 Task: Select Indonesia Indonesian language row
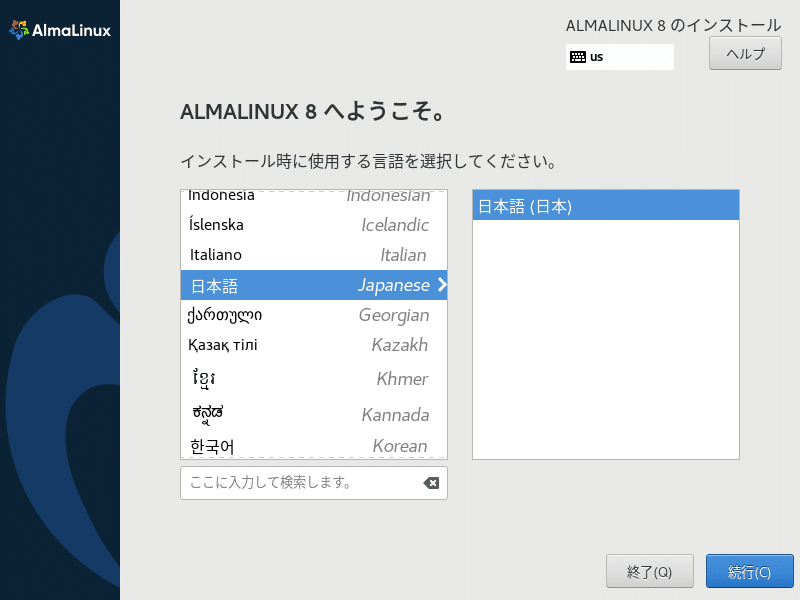(314, 196)
